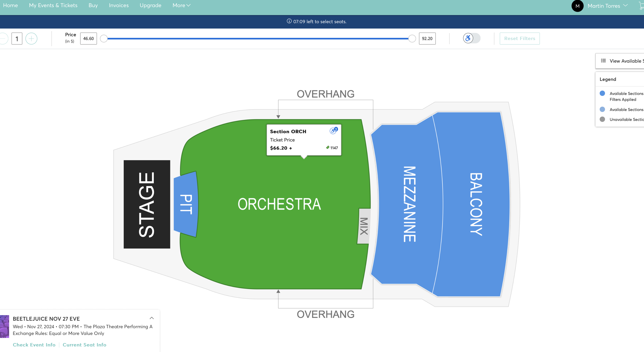Click the list icon beside View Available
Viewport: 644px width, 352px height.
[x=603, y=61]
